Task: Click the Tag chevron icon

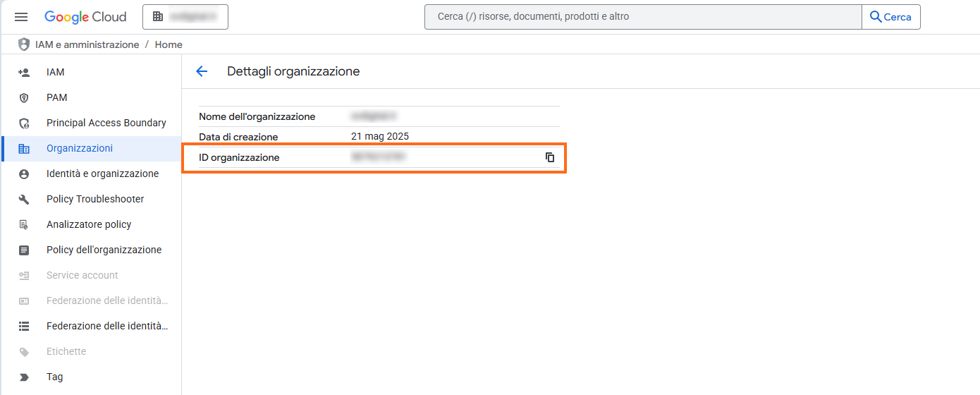Action: pyautogui.click(x=24, y=377)
